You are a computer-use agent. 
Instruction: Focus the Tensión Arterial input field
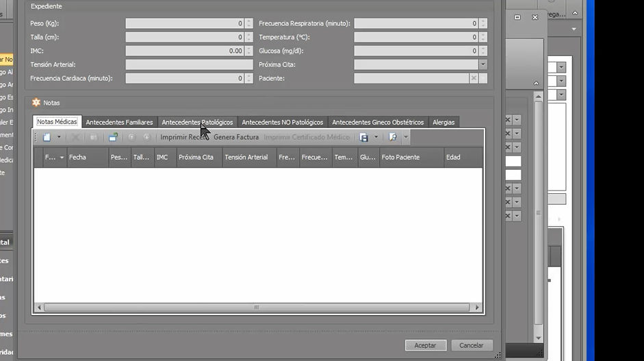190,64
